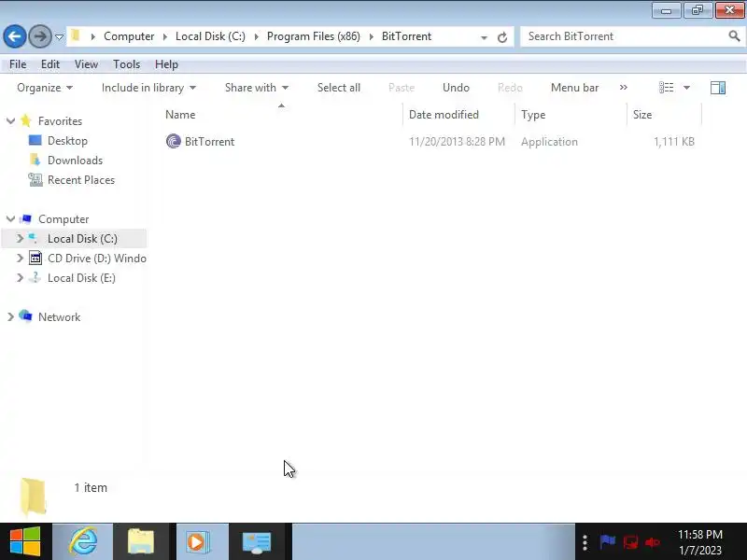This screenshot has width=747, height=560.
Task: Click the folder icon in address bar
Action: (x=76, y=36)
